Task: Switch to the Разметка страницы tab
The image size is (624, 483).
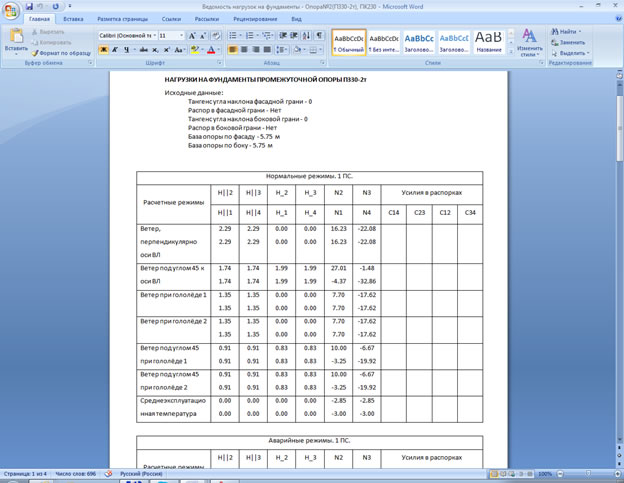Action: 123,19
